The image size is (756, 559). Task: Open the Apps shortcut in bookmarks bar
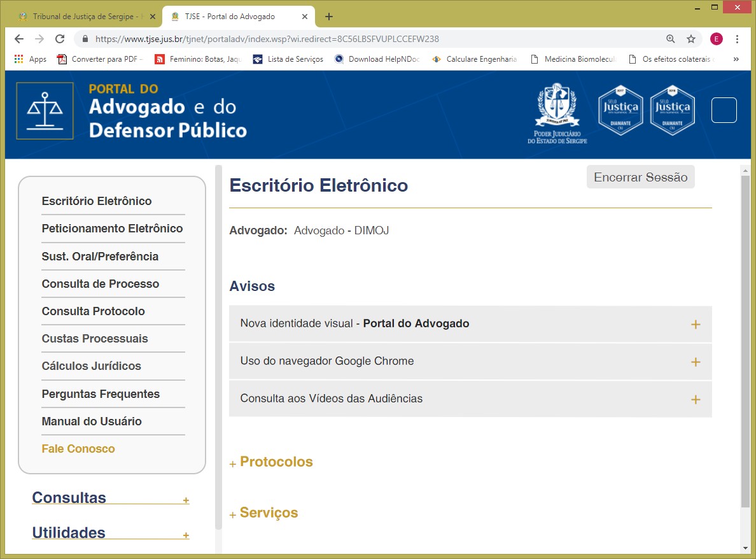[31, 59]
